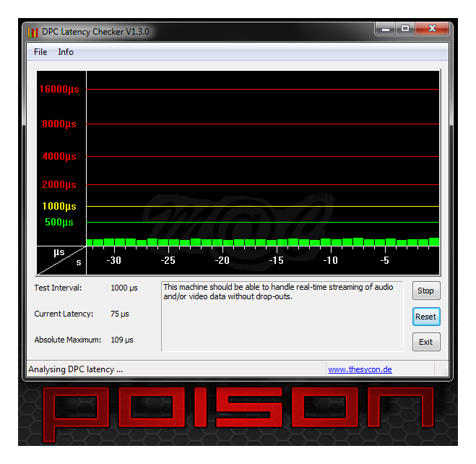The image size is (476, 464).
Task: Click the red 4000µs threshold label
Action: click(59, 157)
